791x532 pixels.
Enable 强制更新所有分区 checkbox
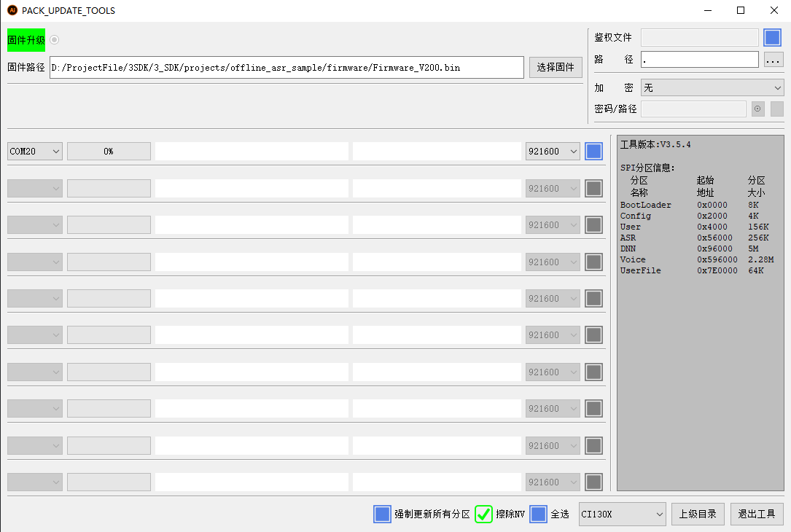pyautogui.click(x=383, y=514)
